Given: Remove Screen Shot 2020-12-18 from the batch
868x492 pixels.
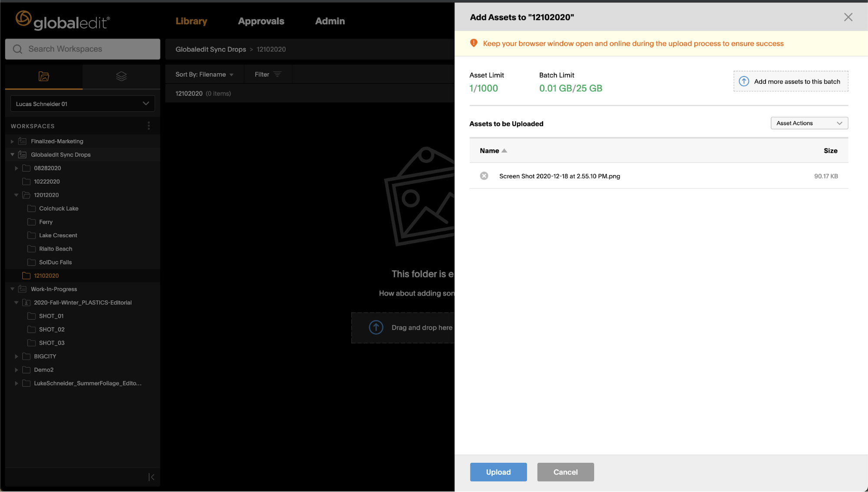Looking at the screenshot, I should tap(484, 176).
